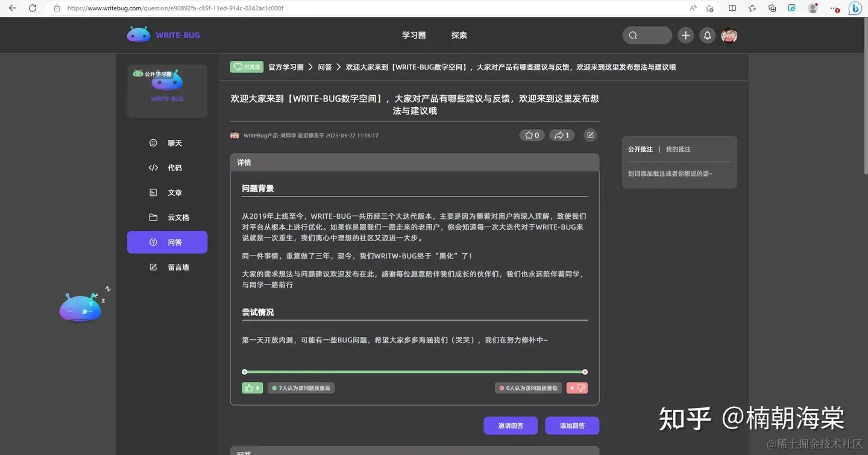The image size is (868, 455).
Task: Open the split screen icon in the browser toolbar
Action: point(732,8)
